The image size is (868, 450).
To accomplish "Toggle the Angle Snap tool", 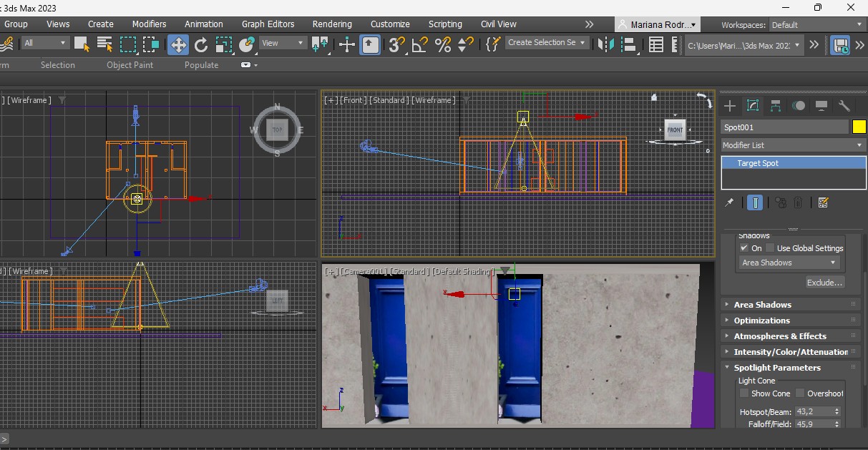I will [419, 45].
